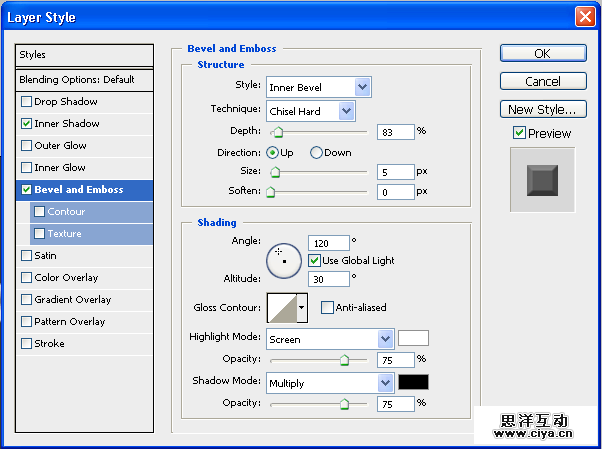
Task: Enable the Anti-aliased checkbox
Action: [327, 308]
